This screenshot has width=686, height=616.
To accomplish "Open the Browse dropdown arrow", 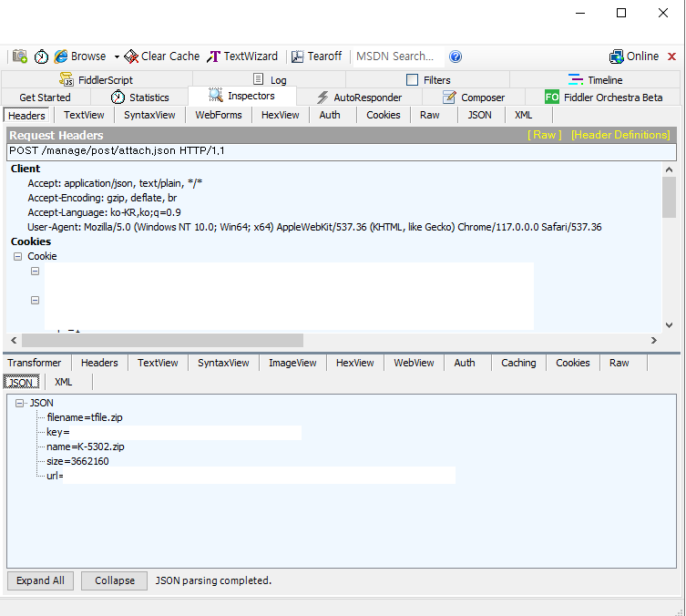I will [x=117, y=56].
